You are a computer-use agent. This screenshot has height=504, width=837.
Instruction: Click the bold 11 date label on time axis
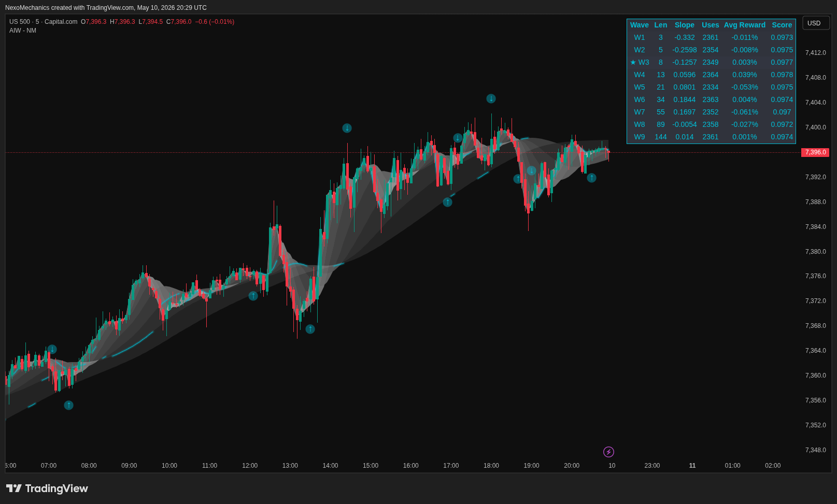[x=692, y=466]
